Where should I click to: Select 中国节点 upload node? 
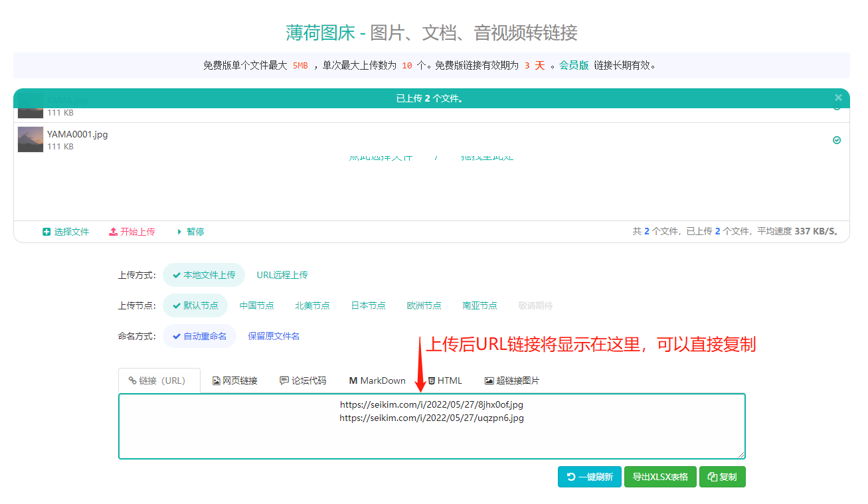tap(256, 305)
